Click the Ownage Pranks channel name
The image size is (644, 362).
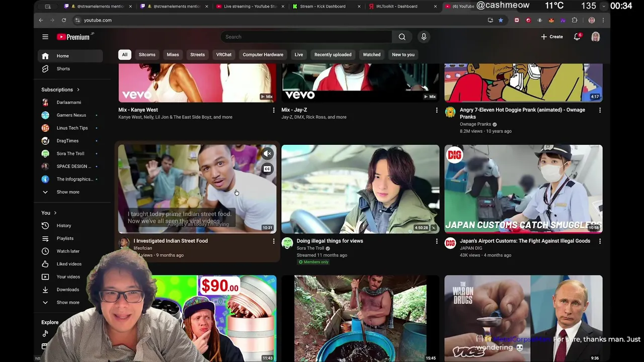click(x=475, y=124)
